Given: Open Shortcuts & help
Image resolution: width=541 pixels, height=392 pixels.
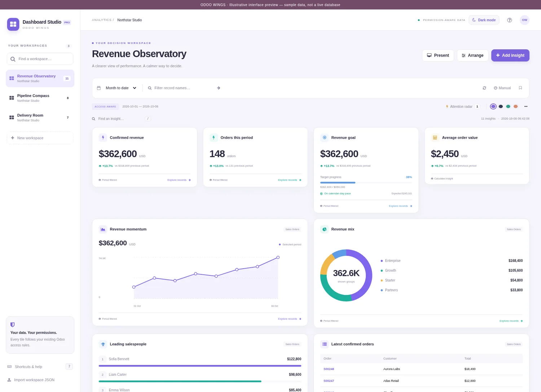Looking at the screenshot, I should [40, 367].
